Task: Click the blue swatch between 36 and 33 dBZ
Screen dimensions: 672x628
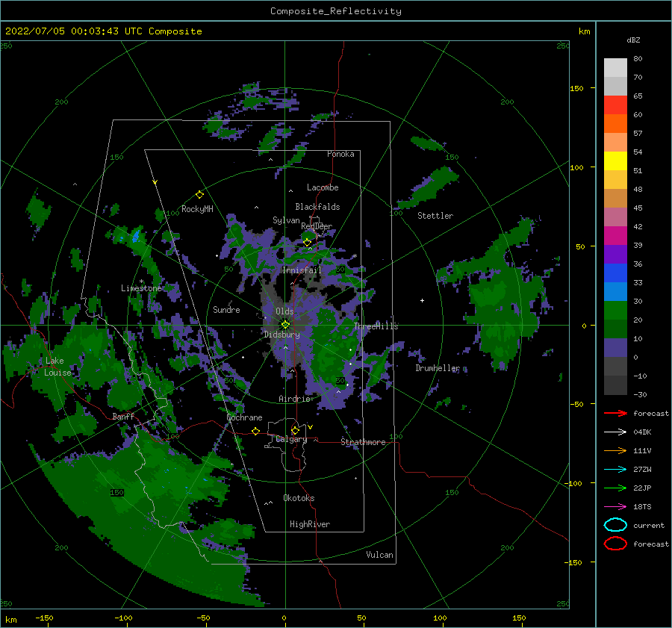Action: coord(615,273)
